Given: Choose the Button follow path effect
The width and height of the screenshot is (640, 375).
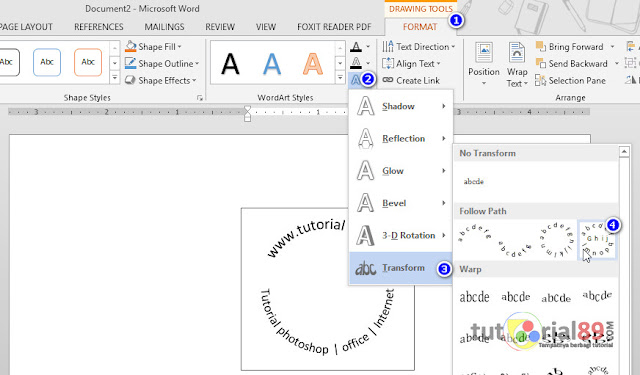Looking at the screenshot, I should pos(597,240).
